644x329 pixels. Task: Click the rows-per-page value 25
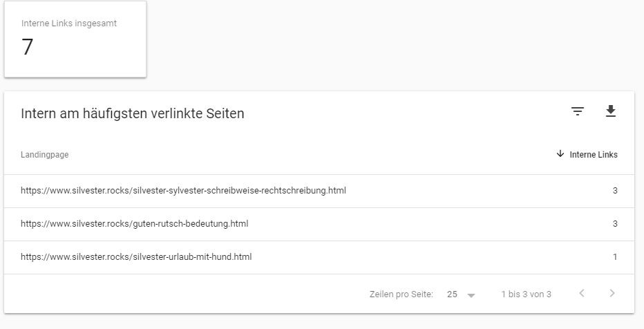[x=452, y=294]
